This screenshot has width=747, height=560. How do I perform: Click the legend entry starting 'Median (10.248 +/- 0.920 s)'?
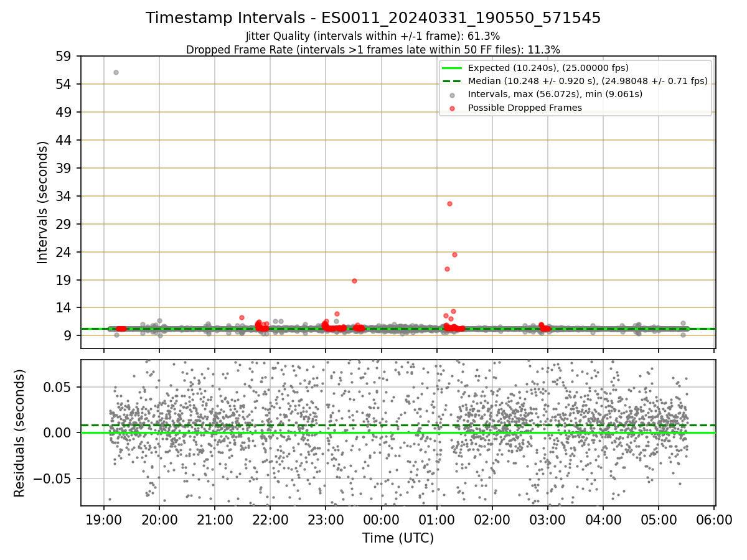pos(575,81)
